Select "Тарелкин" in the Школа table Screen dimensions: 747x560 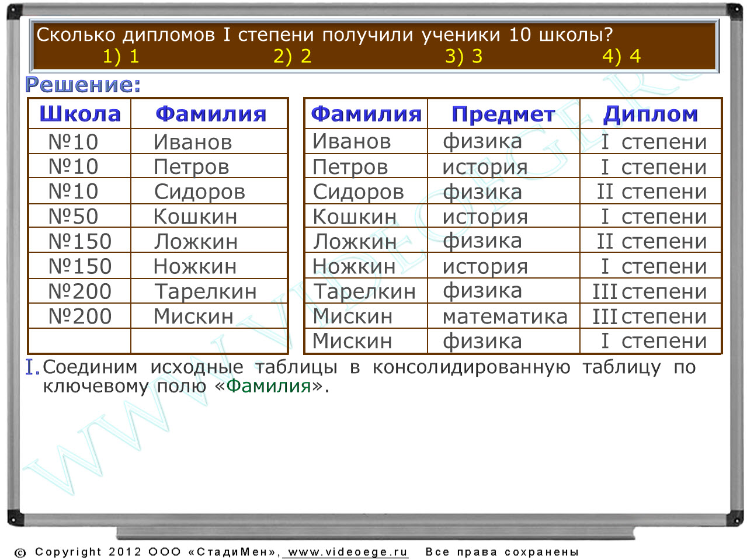pos(205,292)
